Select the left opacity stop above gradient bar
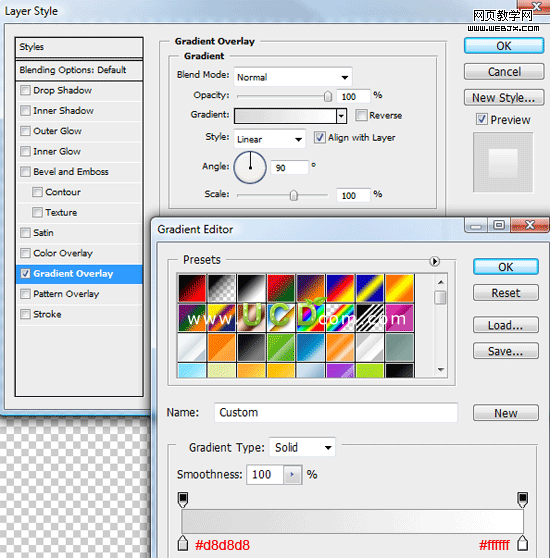This screenshot has height=558, width=550. click(183, 500)
